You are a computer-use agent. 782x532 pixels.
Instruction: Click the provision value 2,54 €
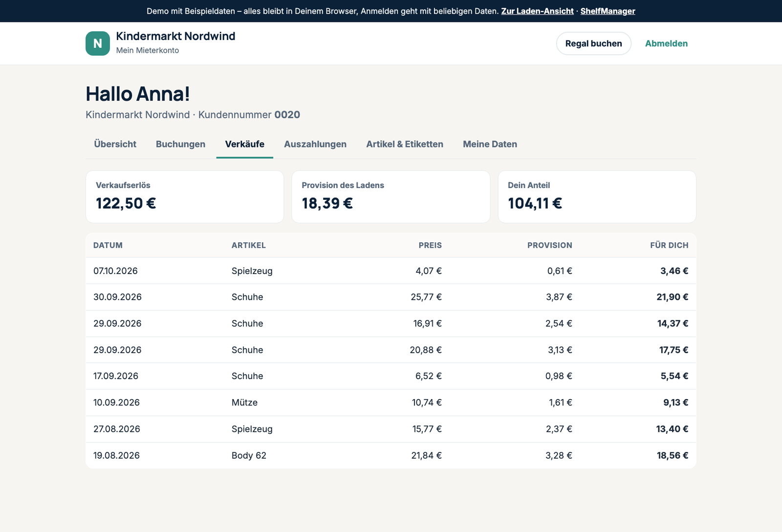tap(559, 323)
